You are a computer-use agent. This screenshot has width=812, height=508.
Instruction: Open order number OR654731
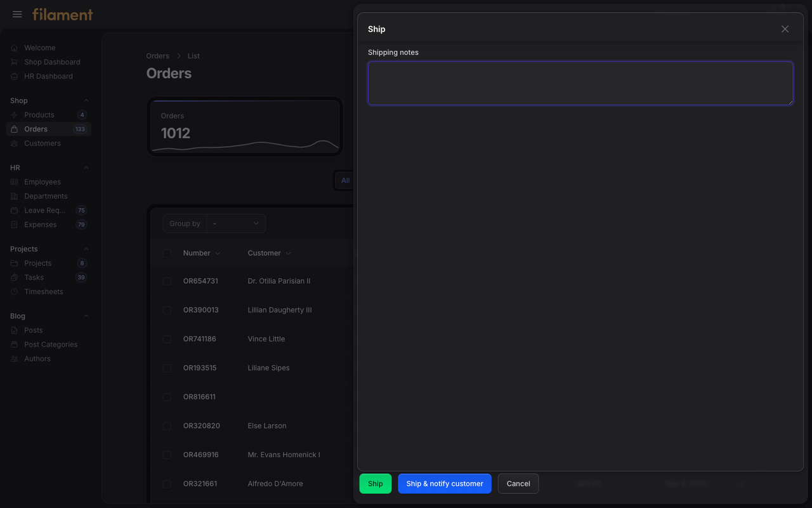[200, 281]
